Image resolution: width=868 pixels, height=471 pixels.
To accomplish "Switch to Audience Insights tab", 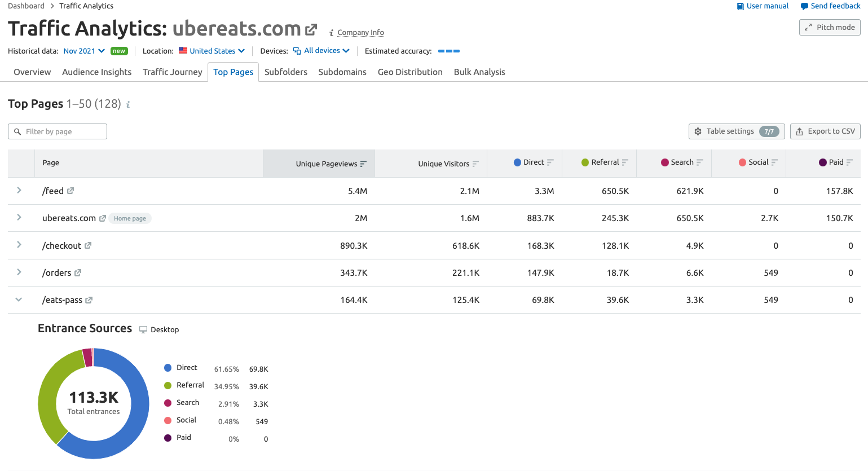I will pyautogui.click(x=97, y=72).
